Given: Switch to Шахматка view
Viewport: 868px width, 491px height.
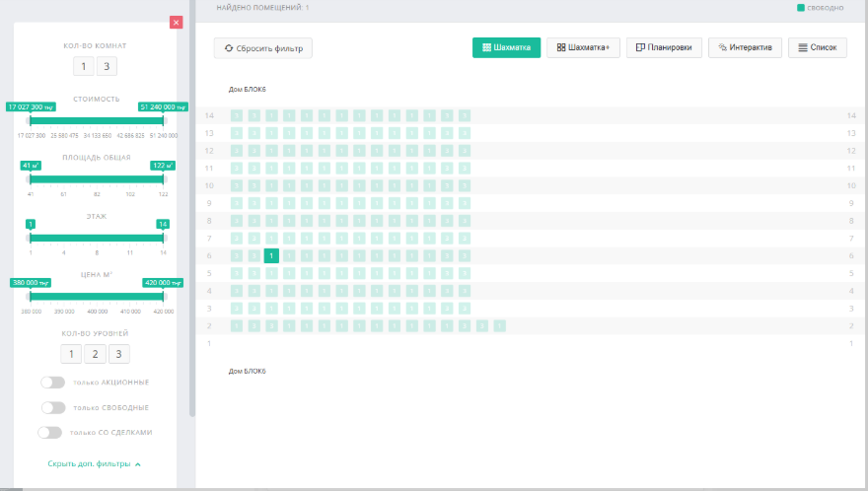Looking at the screenshot, I should 506,47.
